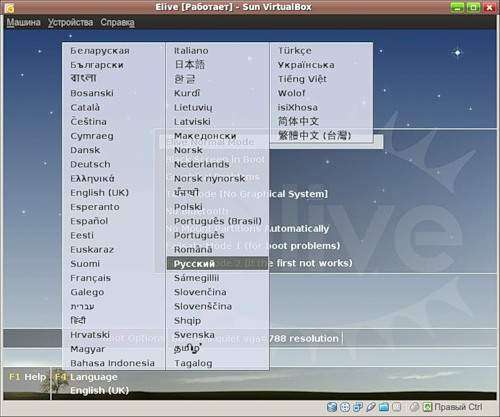Select Wolof language

point(291,93)
